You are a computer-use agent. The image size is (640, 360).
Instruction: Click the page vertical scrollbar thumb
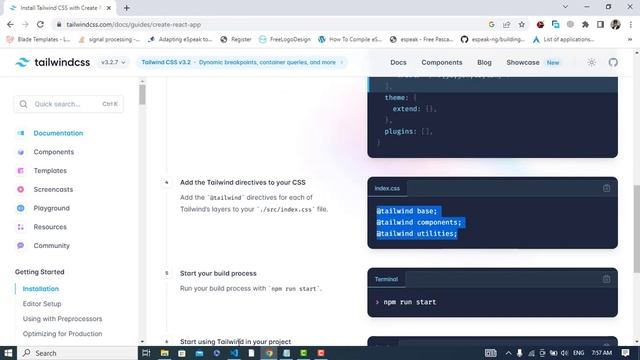coord(637,229)
